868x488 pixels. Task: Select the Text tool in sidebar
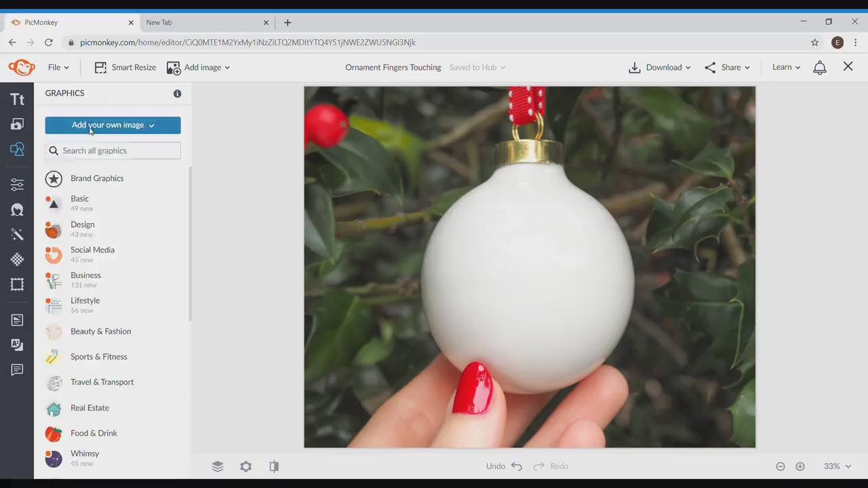coord(17,100)
